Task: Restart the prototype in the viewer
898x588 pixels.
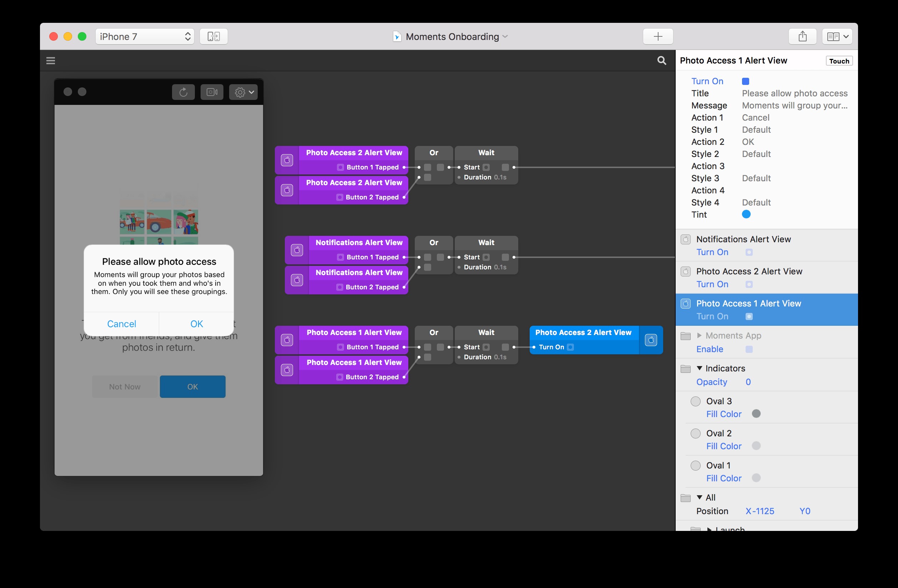Action: point(183,92)
